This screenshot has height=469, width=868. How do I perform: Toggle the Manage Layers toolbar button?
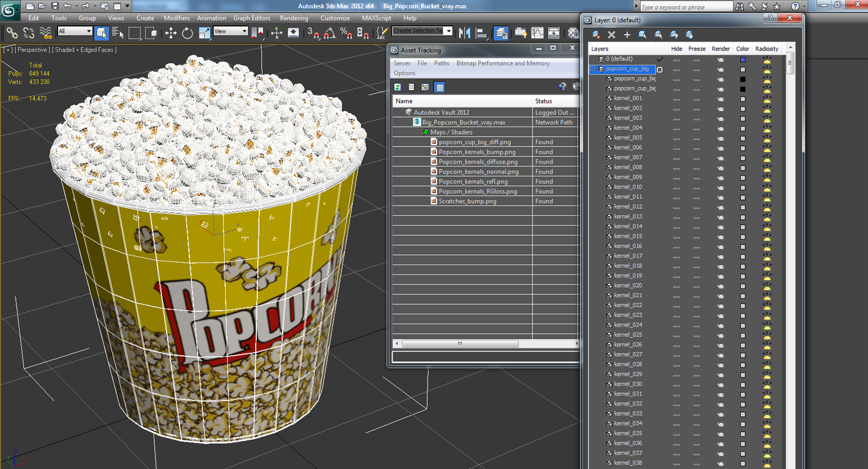tap(501, 33)
